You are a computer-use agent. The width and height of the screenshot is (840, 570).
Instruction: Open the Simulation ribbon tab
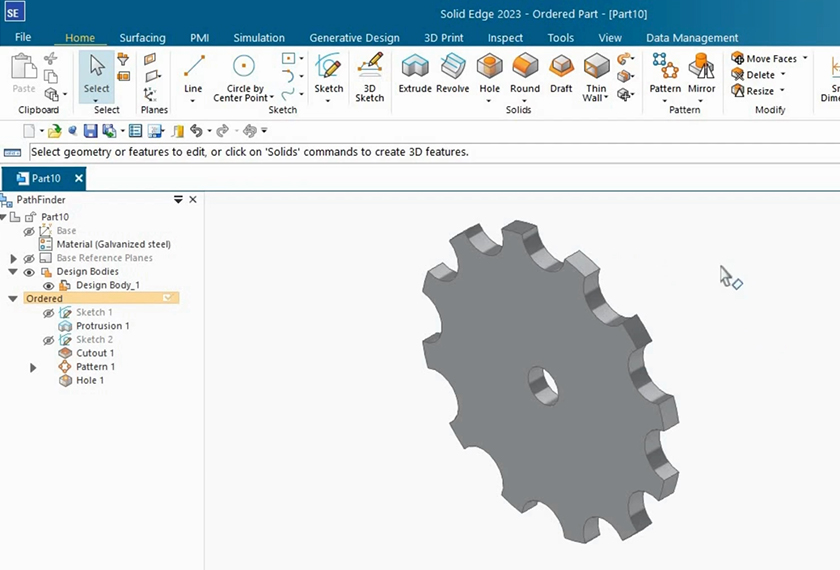(259, 38)
